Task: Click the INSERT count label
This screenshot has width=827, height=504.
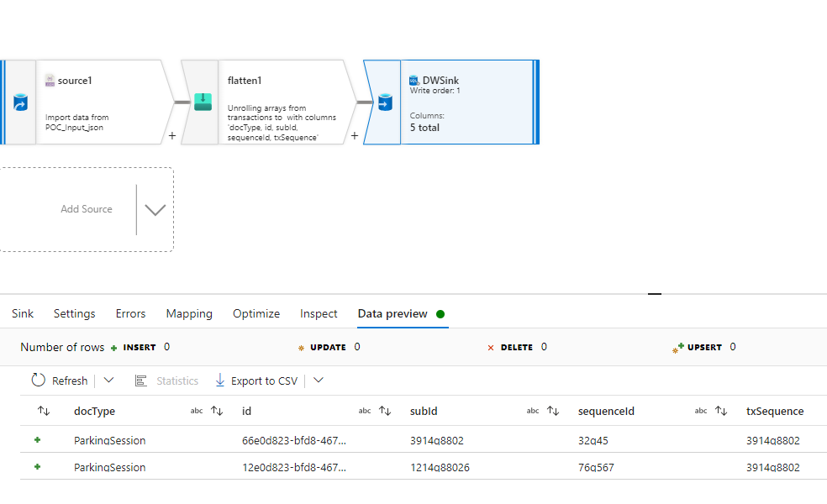Action: point(140,348)
